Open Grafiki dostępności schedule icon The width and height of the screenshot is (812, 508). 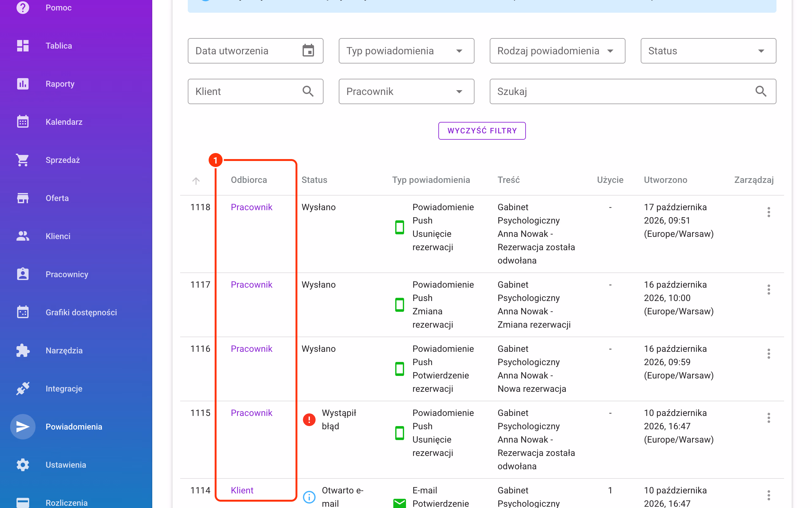pos(23,312)
